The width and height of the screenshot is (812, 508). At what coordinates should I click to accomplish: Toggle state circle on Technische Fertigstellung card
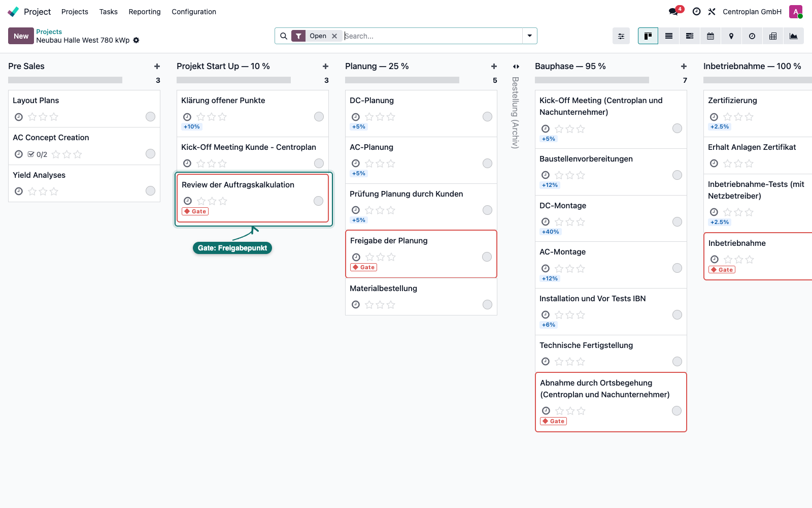pyautogui.click(x=678, y=362)
